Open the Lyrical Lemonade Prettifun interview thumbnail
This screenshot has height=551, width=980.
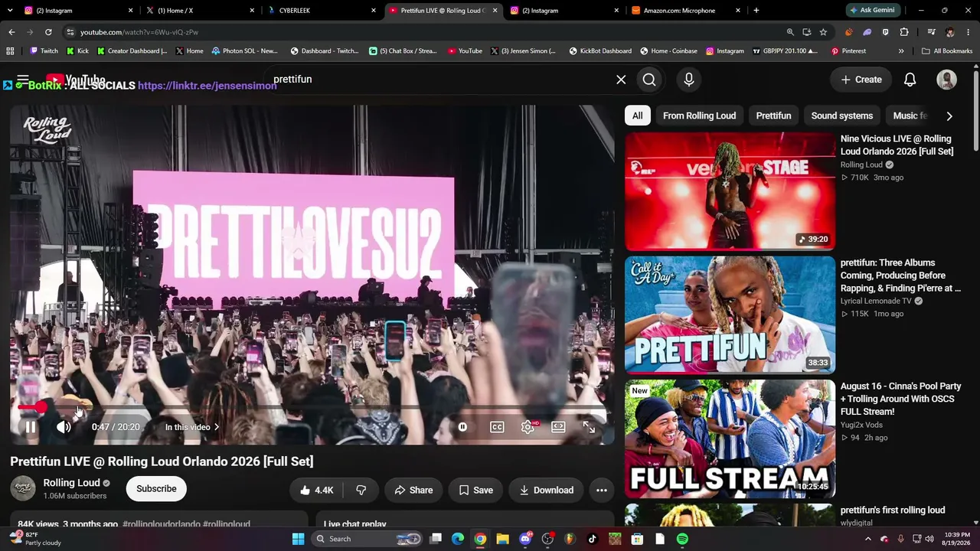tap(730, 315)
